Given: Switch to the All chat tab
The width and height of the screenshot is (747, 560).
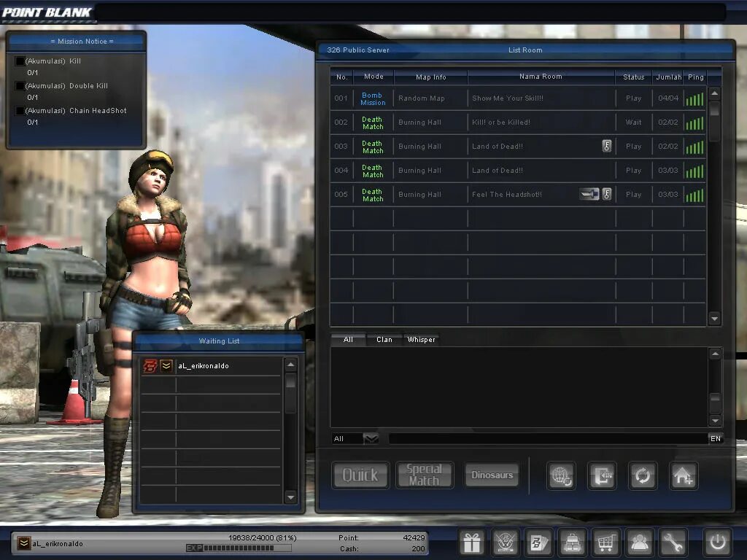Looking at the screenshot, I should (x=348, y=340).
